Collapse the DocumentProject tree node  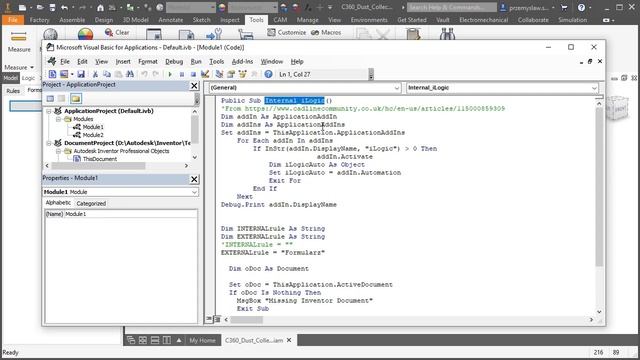(x=49, y=143)
